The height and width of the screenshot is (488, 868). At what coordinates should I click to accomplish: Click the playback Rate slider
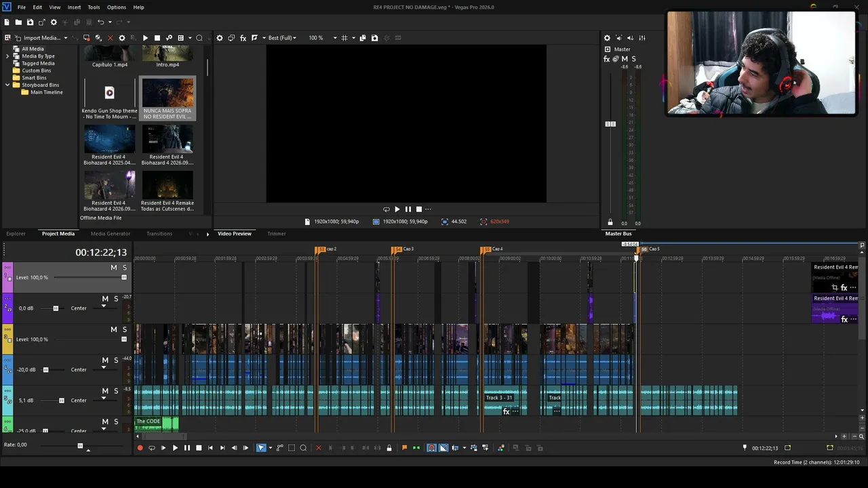point(80,446)
